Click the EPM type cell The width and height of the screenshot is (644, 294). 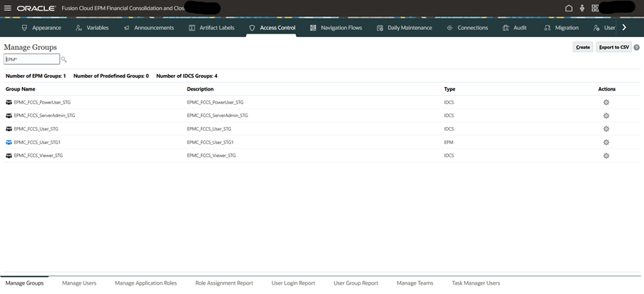449,142
